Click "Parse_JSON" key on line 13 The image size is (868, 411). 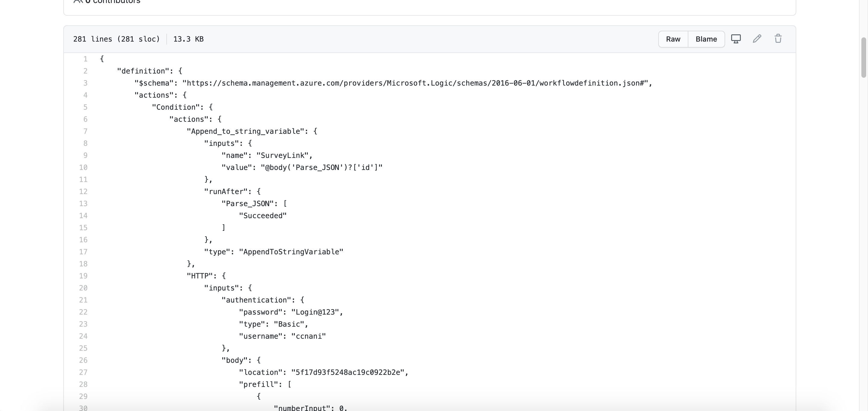point(248,203)
